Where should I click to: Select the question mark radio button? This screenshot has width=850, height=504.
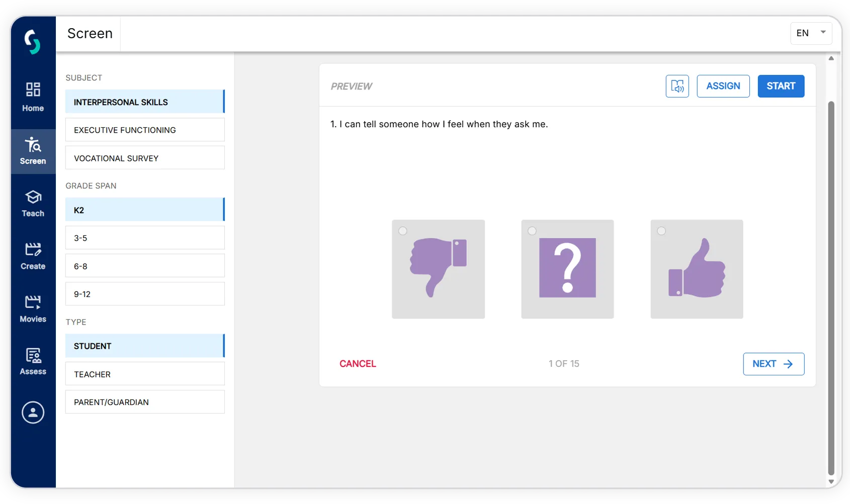[532, 231]
